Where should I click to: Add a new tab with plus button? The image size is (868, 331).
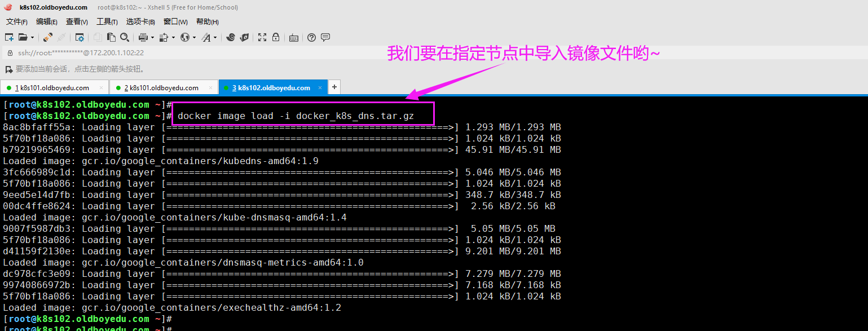[334, 87]
